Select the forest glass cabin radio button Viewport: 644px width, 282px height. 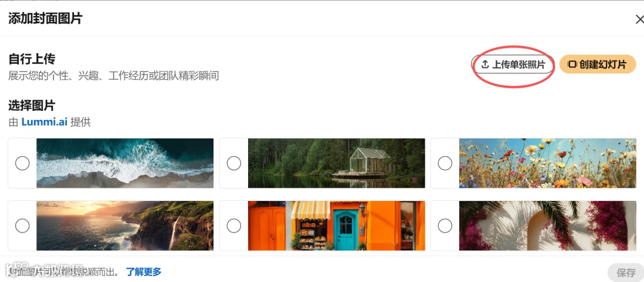234,163
